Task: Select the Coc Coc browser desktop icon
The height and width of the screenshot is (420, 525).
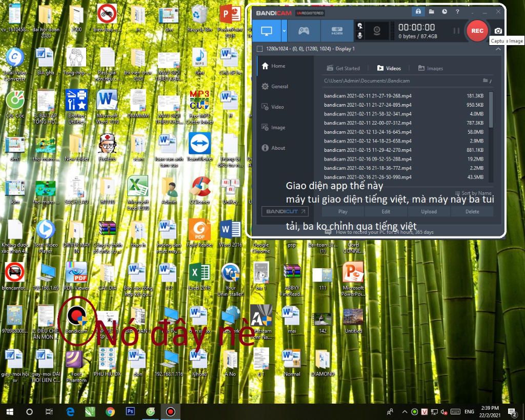Action: point(15,104)
